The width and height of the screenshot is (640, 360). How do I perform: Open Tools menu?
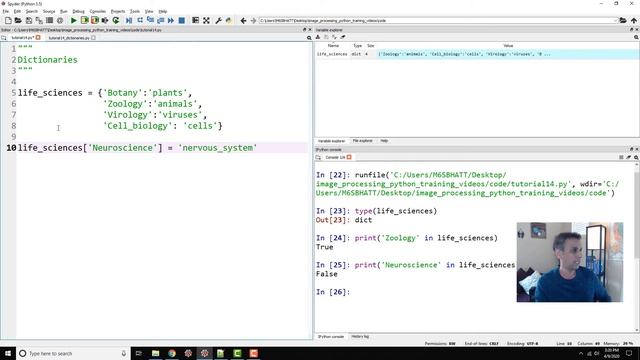(x=135, y=11)
